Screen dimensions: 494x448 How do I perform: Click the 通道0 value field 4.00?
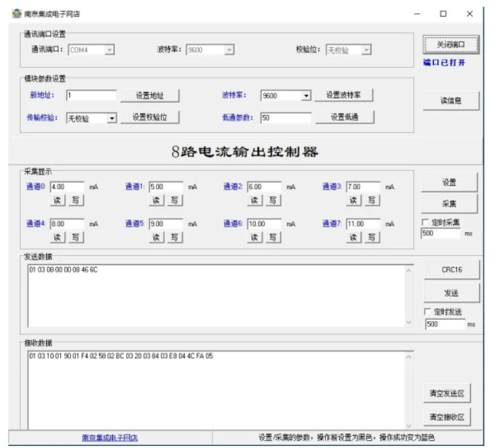click(67, 186)
